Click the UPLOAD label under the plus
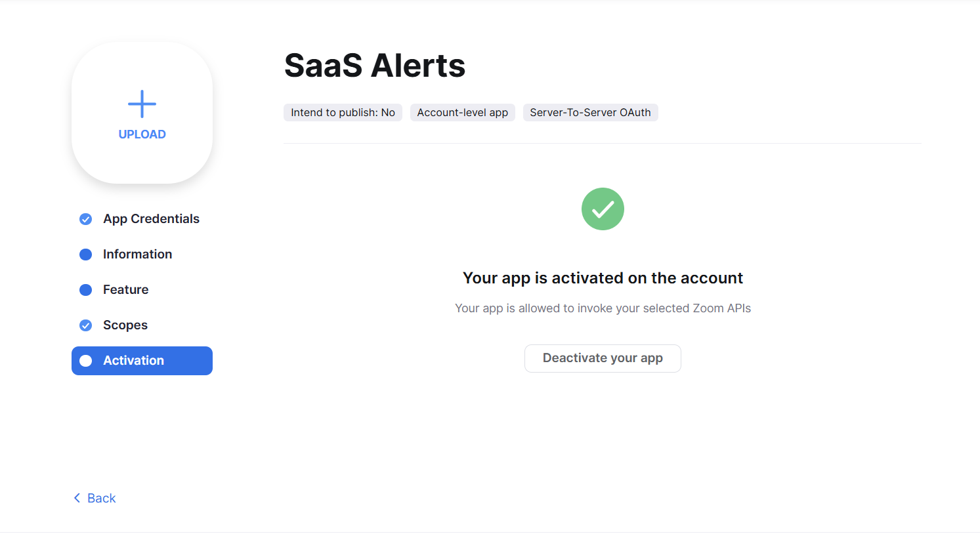This screenshot has height=534, width=980. (142, 134)
